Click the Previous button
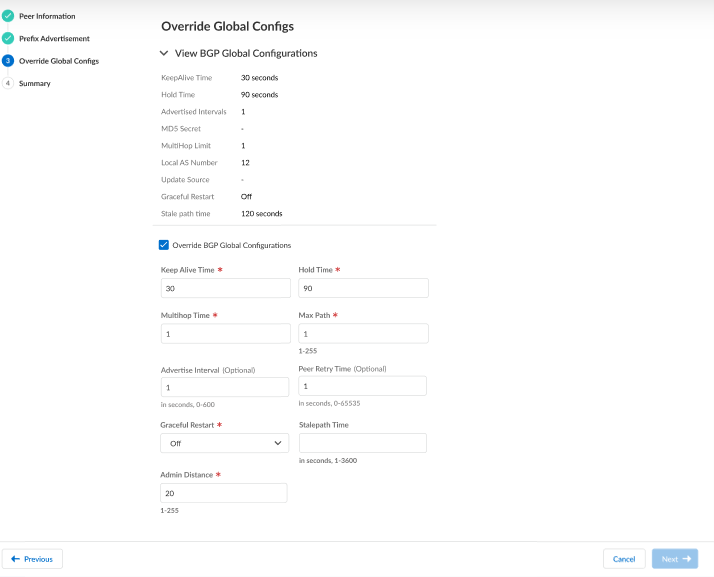Viewport: 714px width, 577px height. pos(33,559)
